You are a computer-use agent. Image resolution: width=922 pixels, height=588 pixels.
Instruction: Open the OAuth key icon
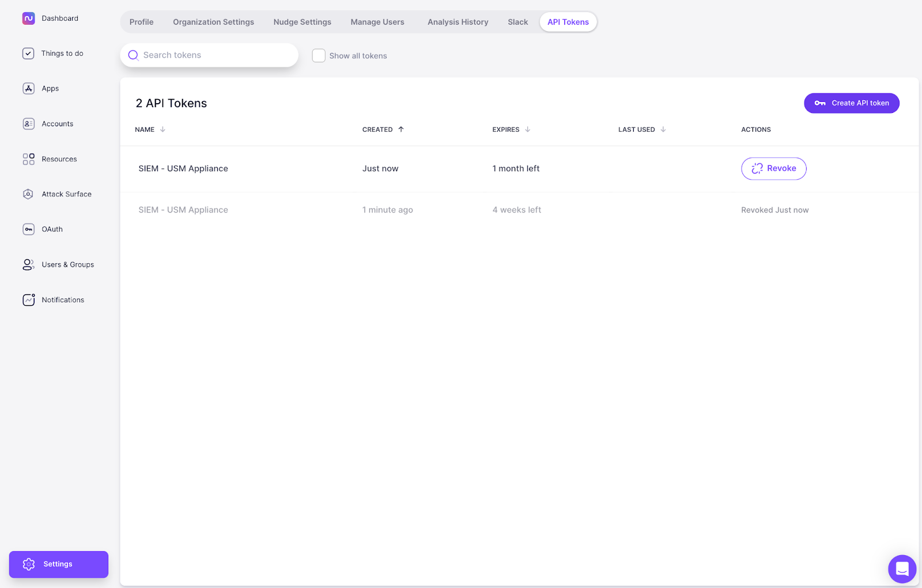click(x=28, y=229)
